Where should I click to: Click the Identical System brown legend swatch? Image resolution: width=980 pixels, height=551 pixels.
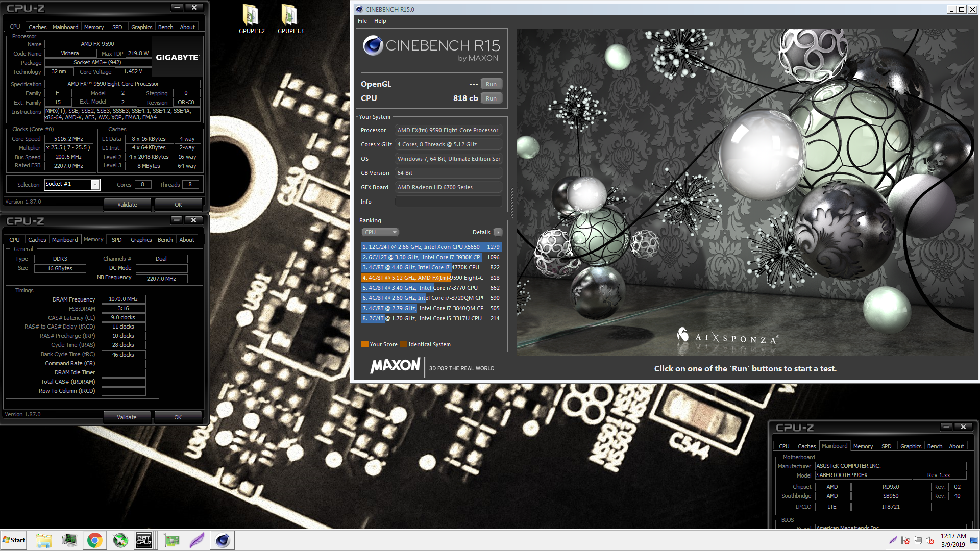[403, 344]
